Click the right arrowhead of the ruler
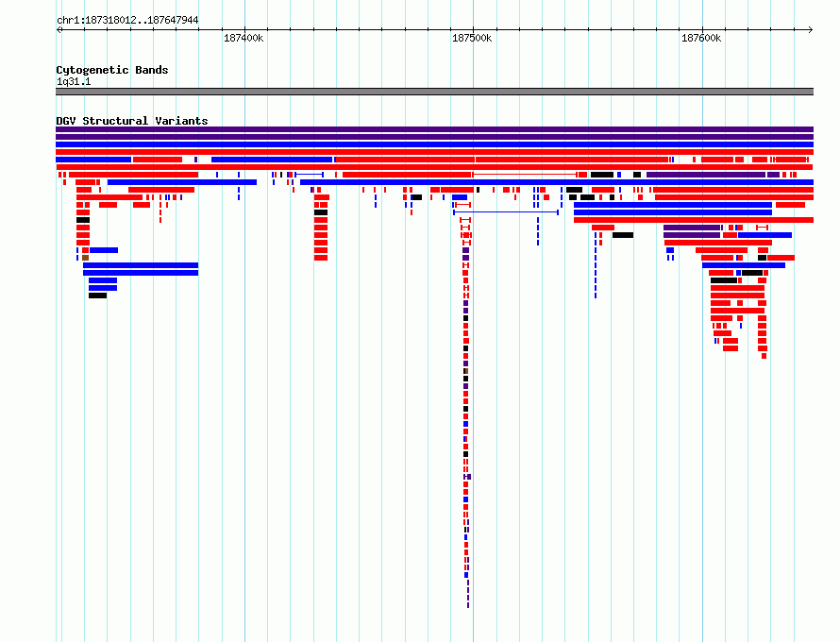Screen dimensions: 840x642 tap(811, 29)
